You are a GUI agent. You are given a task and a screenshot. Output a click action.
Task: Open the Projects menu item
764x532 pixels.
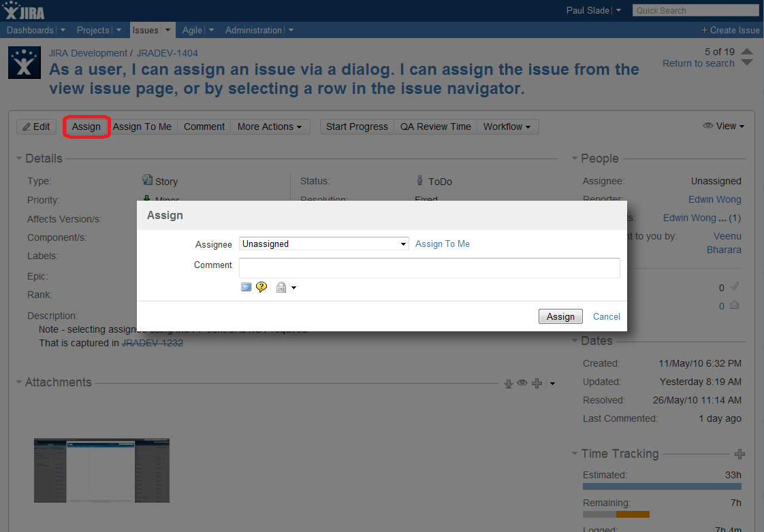93,30
